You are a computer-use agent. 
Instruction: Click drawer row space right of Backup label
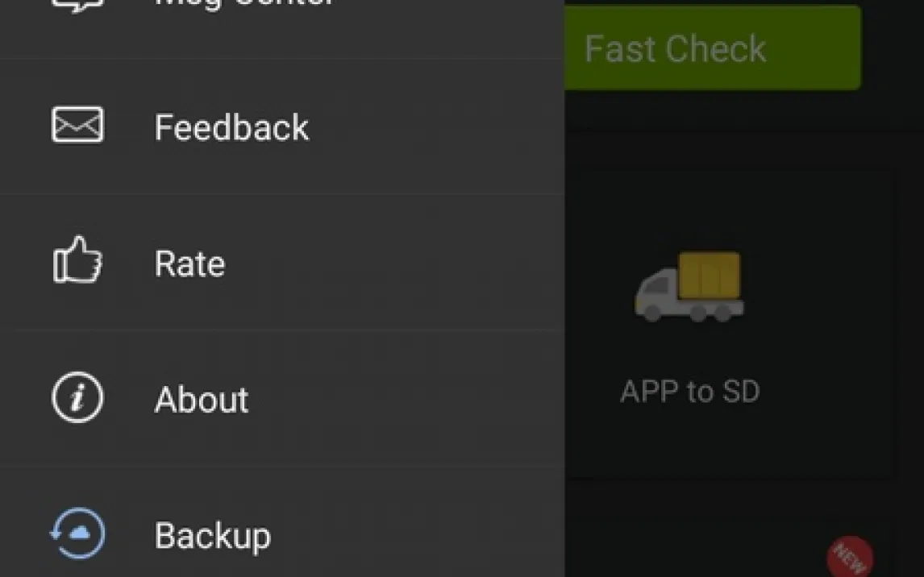[x=403, y=535]
